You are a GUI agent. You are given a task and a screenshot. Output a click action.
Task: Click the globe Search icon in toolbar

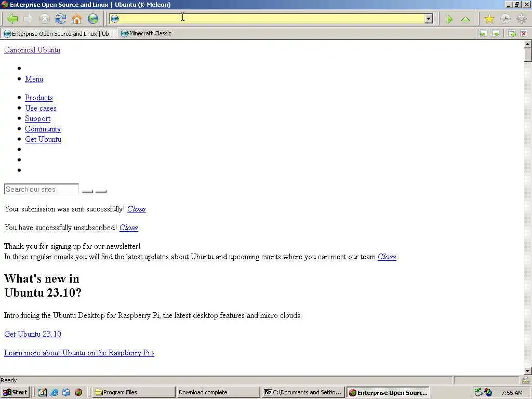pyautogui.click(x=93, y=19)
